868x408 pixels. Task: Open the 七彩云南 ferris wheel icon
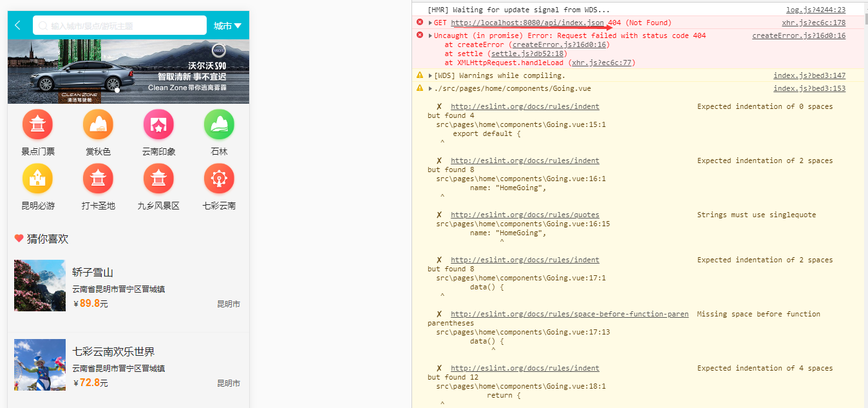pos(219,179)
